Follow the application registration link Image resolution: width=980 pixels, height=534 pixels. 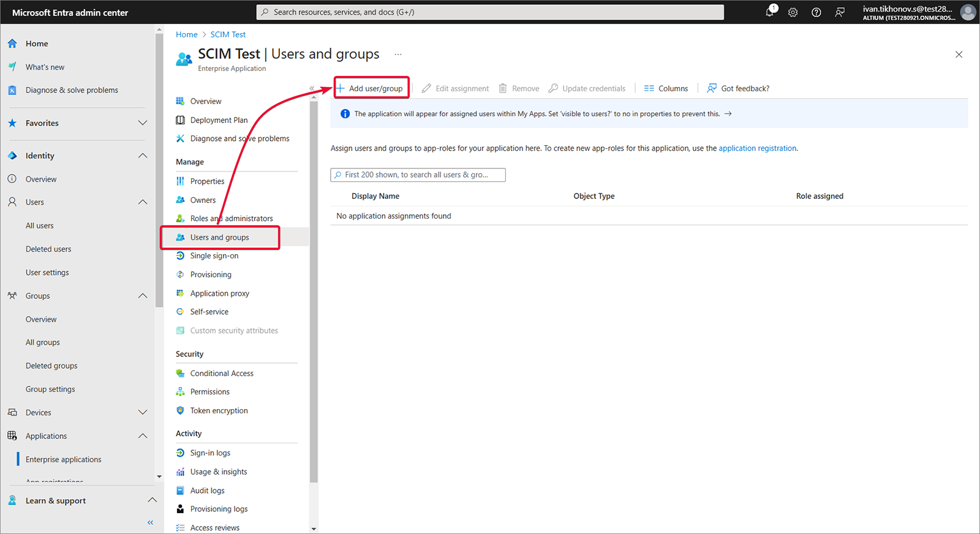pyautogui.click(x=758, y=148)
